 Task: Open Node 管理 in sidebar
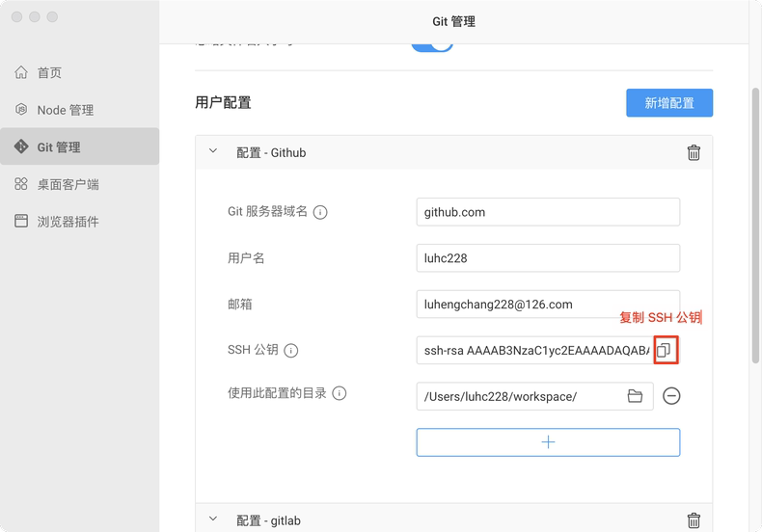click(x=79, y=110)
